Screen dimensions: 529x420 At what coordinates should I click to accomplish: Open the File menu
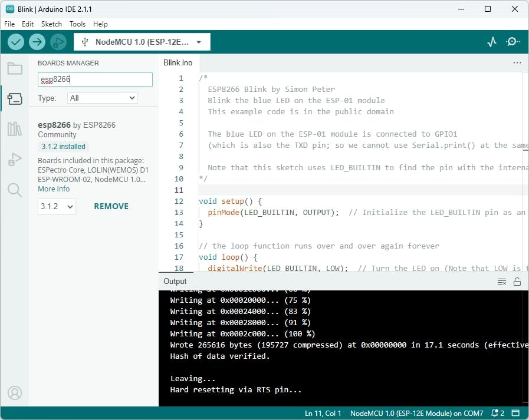(9, 24)
